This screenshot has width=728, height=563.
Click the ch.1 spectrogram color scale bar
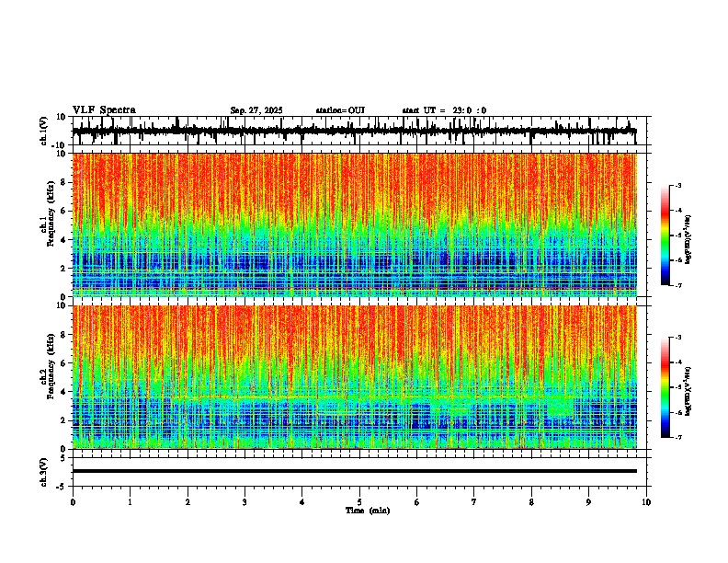[x=665, y=236]
